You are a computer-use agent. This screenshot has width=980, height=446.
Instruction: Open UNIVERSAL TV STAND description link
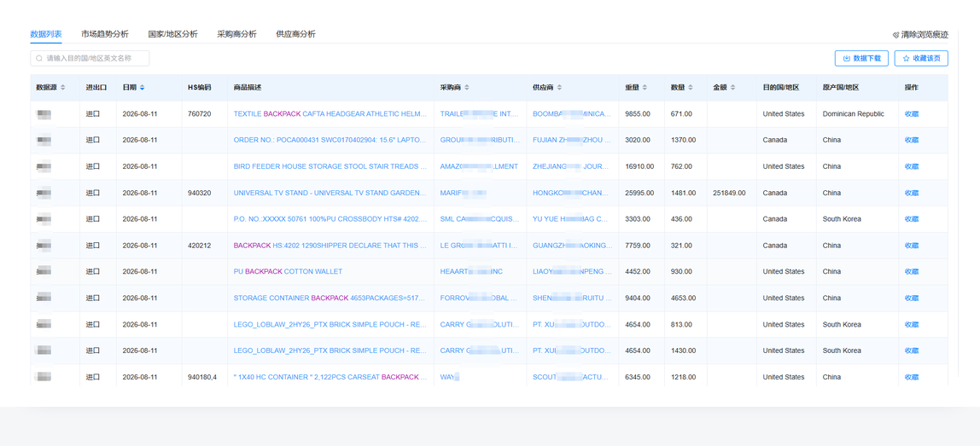(330, 193)
